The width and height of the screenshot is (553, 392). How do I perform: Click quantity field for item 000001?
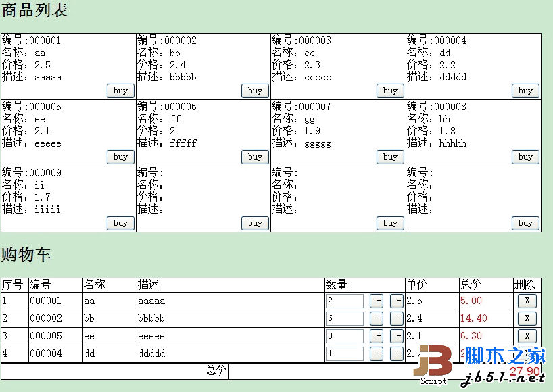coord(345,301)
